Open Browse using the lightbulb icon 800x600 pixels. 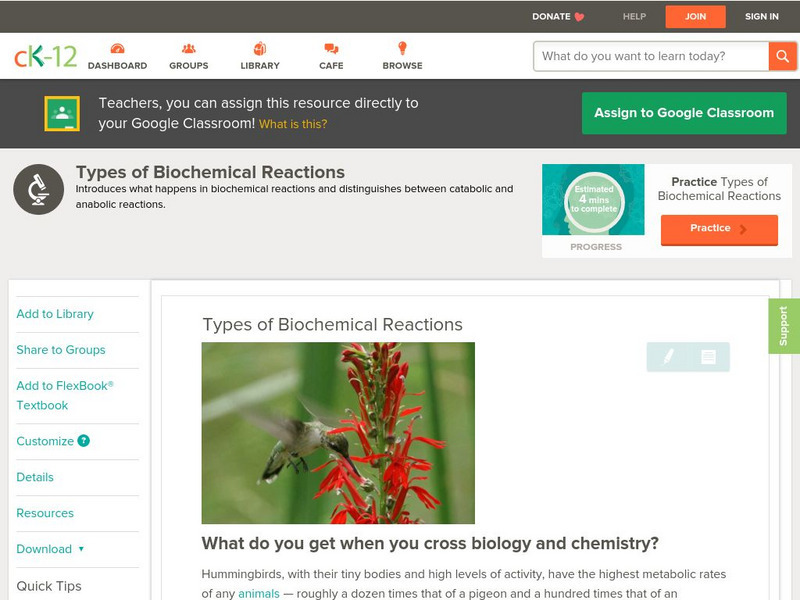tap(402, 48)
